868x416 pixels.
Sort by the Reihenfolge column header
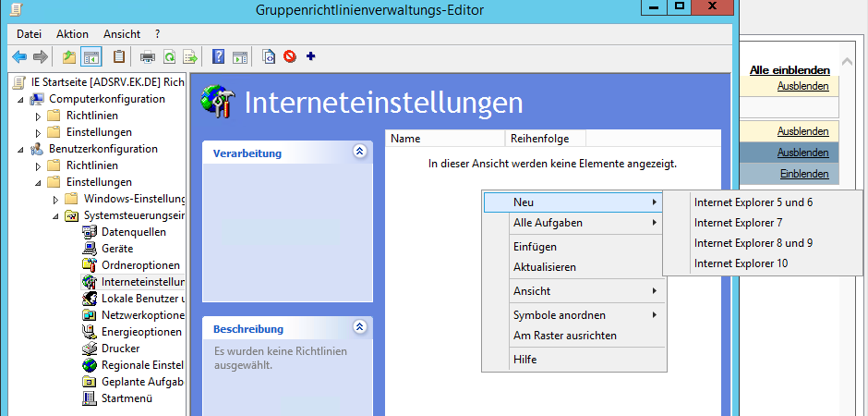[545, 139]
